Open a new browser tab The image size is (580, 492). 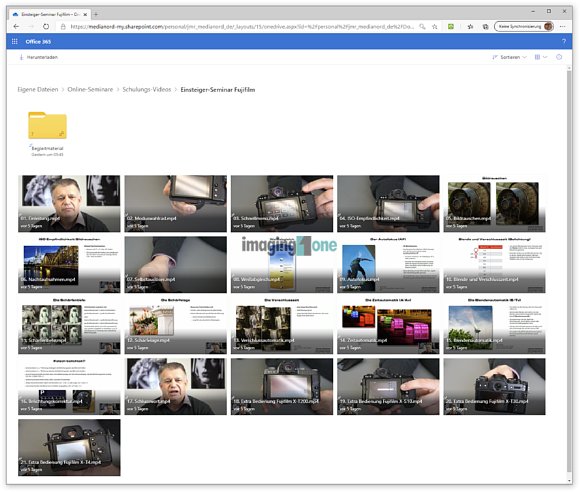pyautogui.click(x=96, y=14)
